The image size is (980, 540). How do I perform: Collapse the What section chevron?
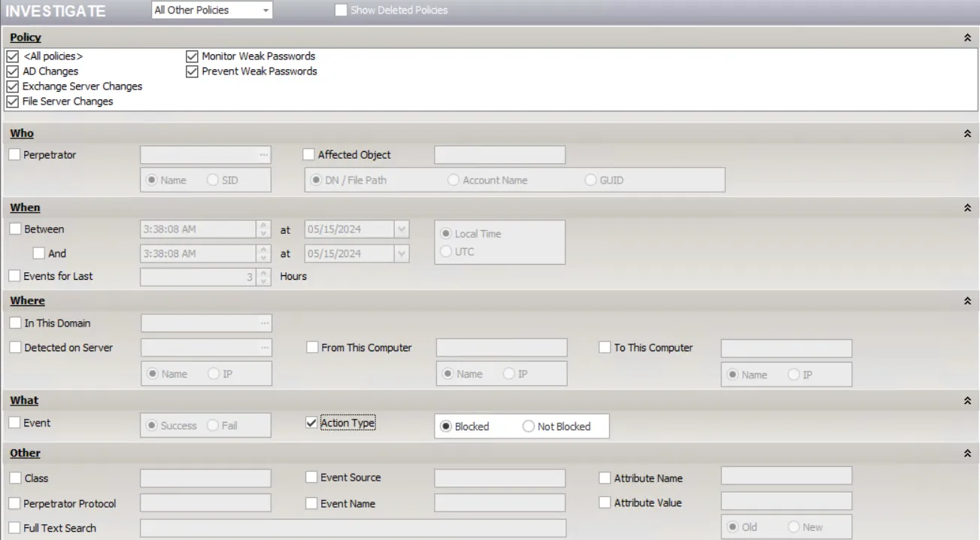pyautogui.click(x=967, y=401)
